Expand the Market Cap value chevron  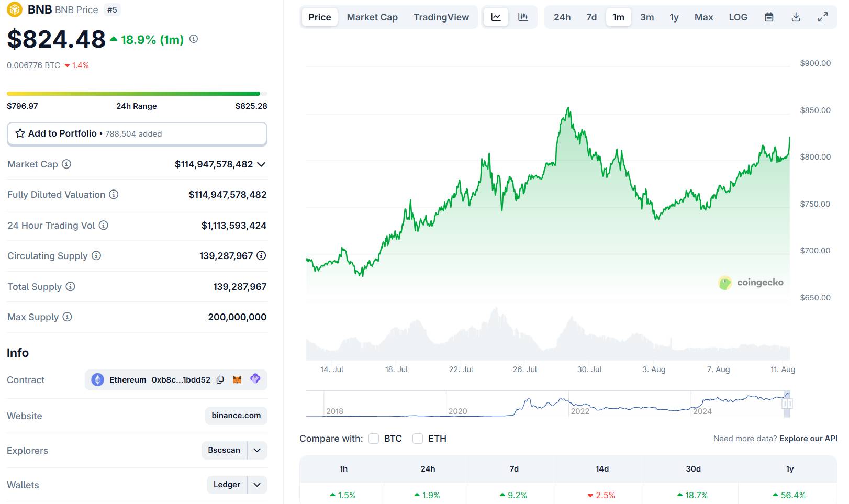click(262, 164)
